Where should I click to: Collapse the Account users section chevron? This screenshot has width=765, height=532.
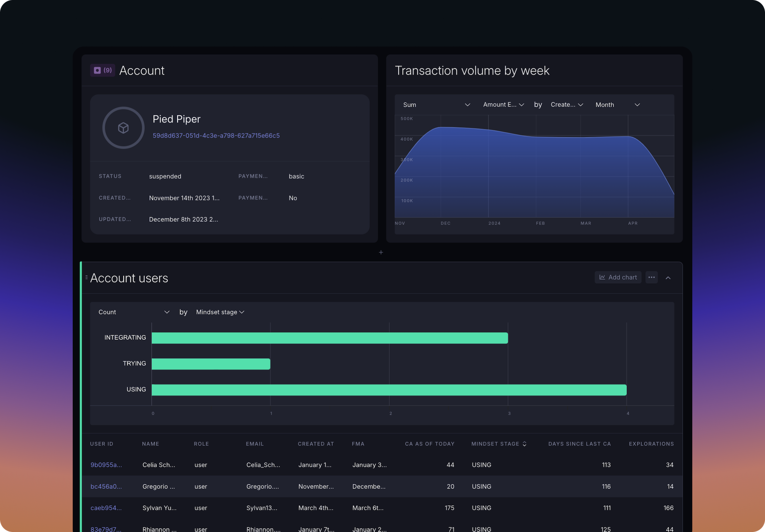pyautogui.click(x=668, y=278)
